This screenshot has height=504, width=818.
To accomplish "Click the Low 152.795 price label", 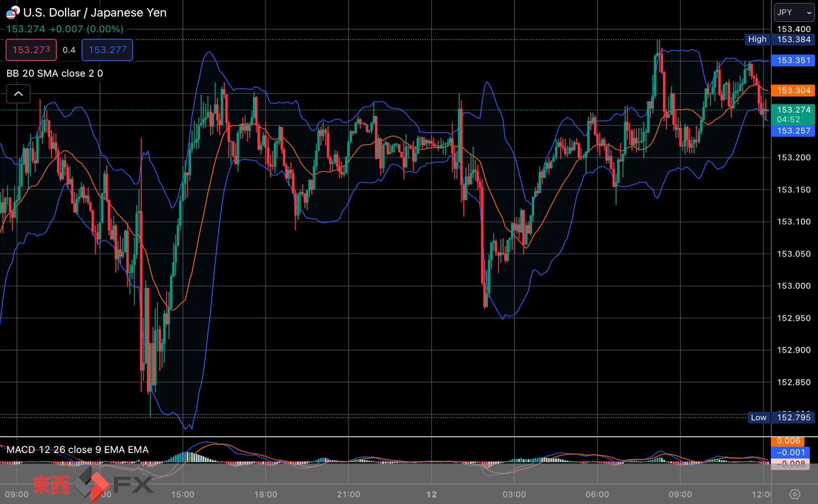I will (781, 417).
